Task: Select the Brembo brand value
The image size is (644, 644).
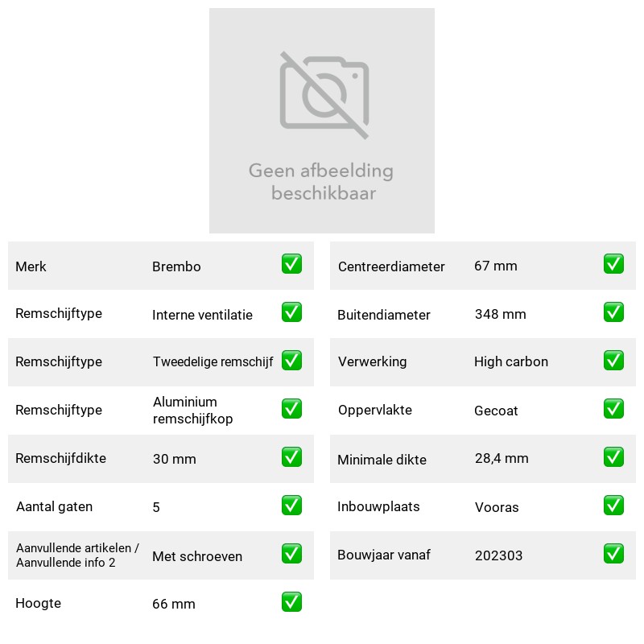Action: point(176,266)
